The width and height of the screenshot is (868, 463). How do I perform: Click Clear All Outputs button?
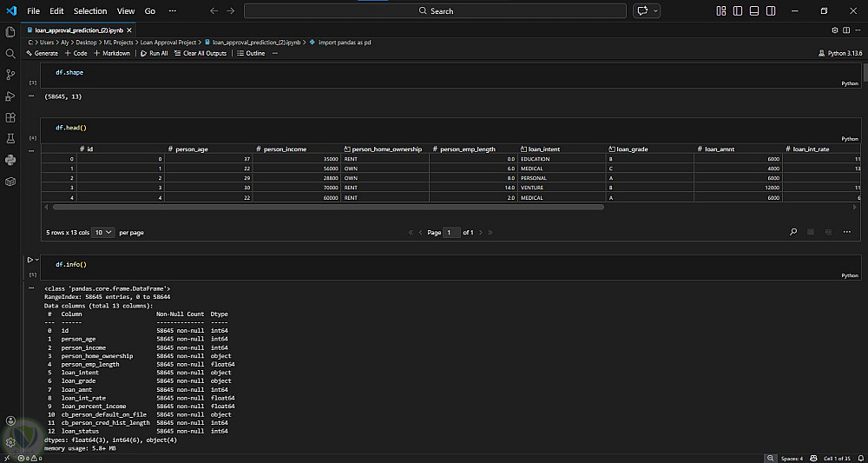[x=200, y=53]
